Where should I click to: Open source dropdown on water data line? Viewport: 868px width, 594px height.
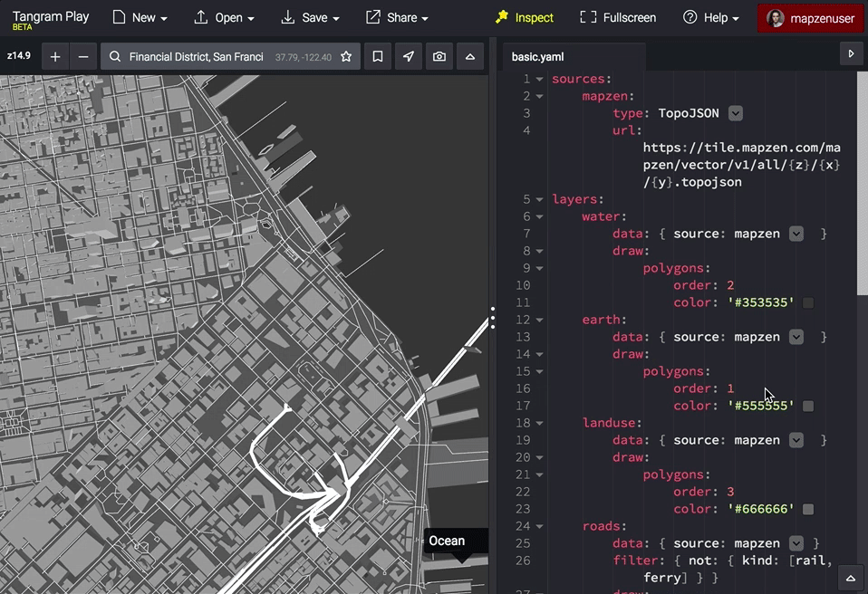coord(796,234)
